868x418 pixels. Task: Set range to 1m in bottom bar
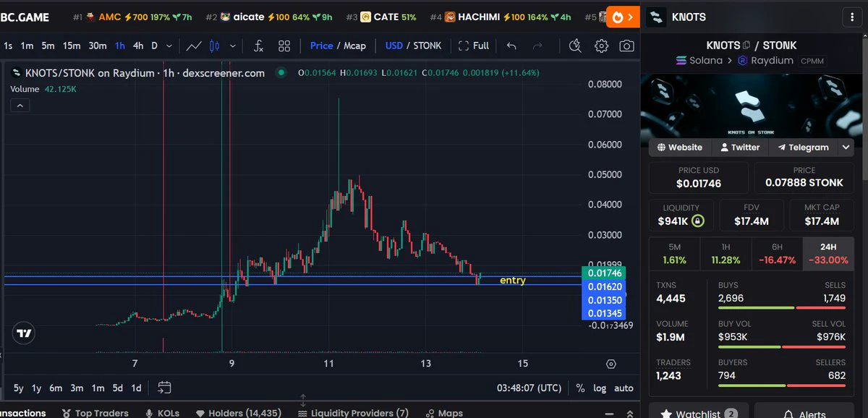pos(98,388)
